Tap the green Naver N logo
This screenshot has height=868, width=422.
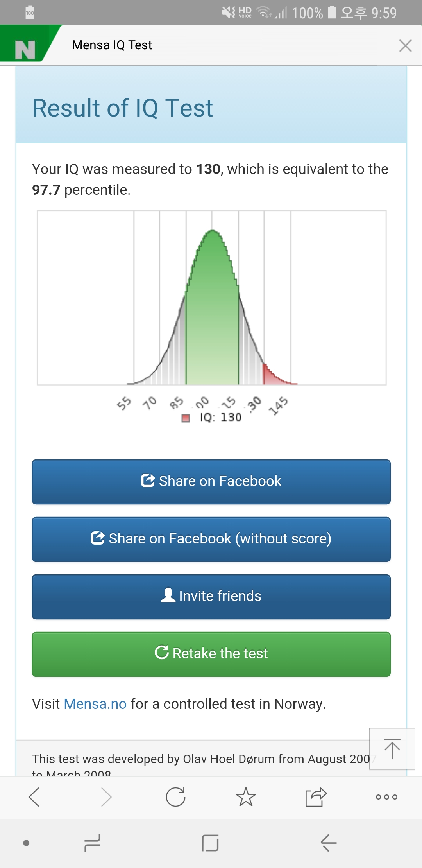25,49
